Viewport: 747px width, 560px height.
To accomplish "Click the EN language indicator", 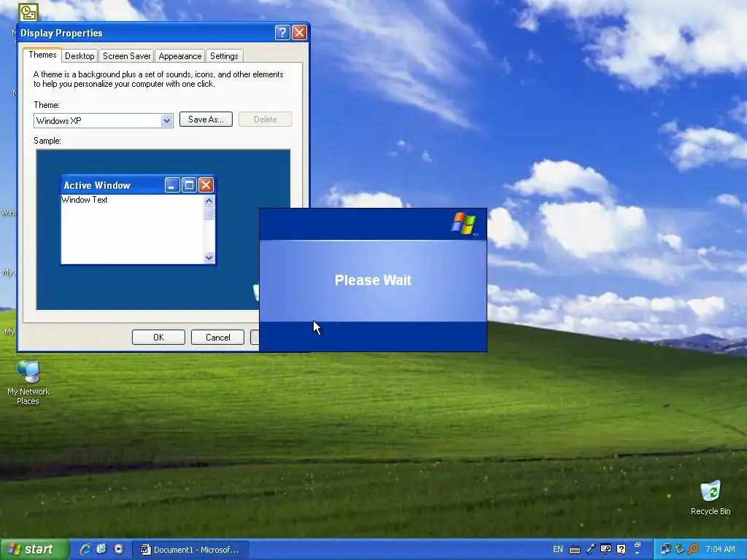I will click(558, 550).
